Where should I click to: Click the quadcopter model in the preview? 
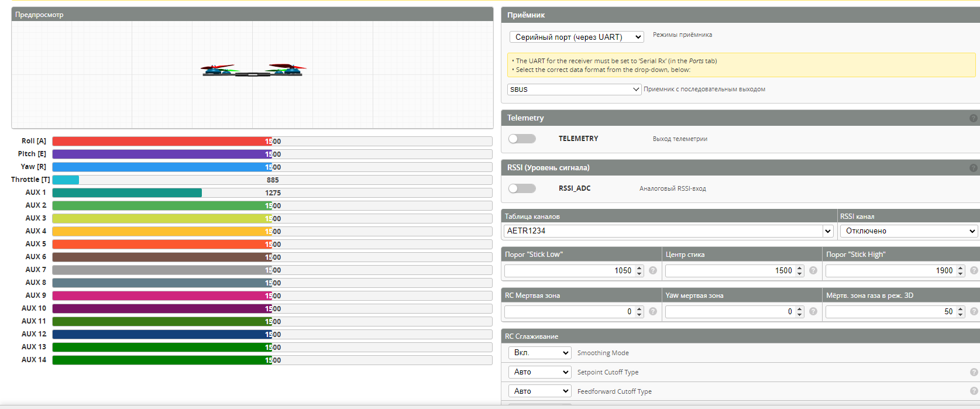253,70
